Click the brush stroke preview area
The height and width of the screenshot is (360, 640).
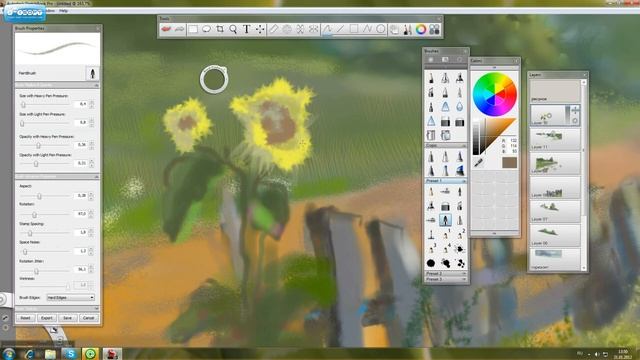[x=57, y=48]
